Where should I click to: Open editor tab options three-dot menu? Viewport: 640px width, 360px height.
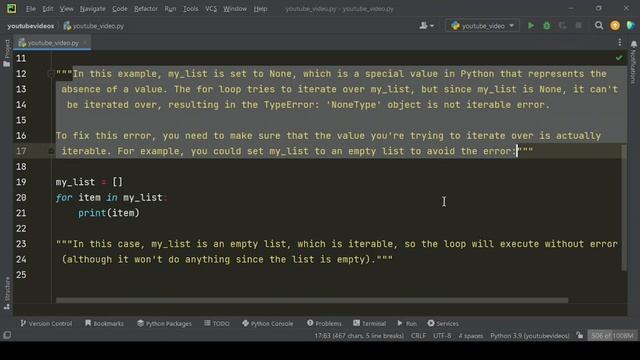[x=620, y=42]
